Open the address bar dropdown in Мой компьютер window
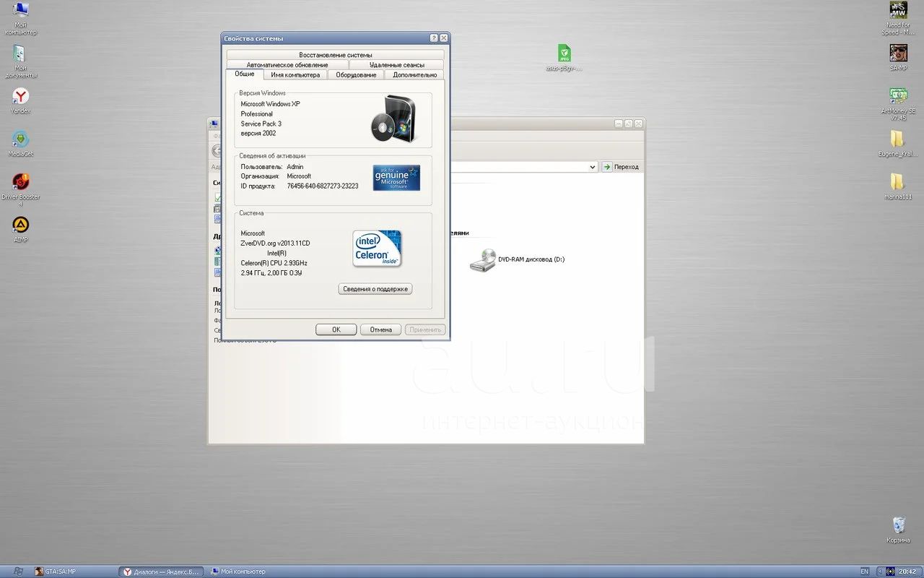Viewport: 924px width, 578px height. click(x=593, y=167)
